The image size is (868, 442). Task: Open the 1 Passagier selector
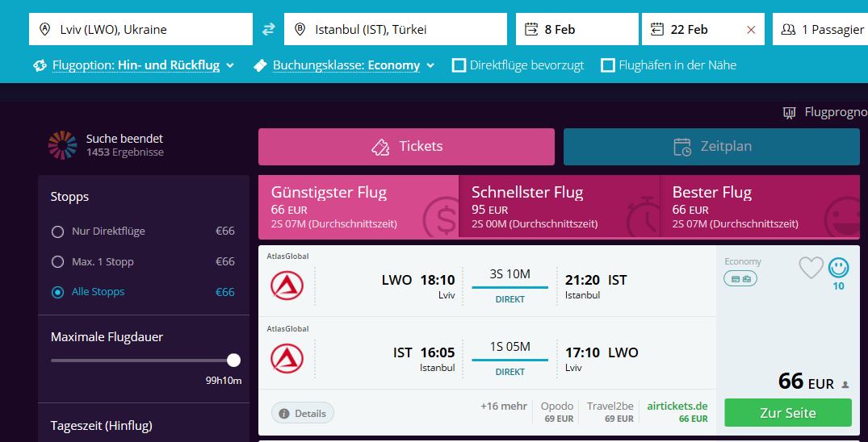[820, 29]
